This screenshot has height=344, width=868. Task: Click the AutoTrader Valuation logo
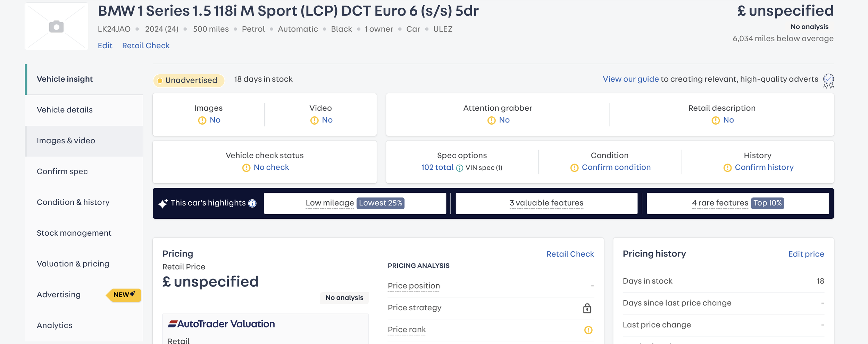221,324
